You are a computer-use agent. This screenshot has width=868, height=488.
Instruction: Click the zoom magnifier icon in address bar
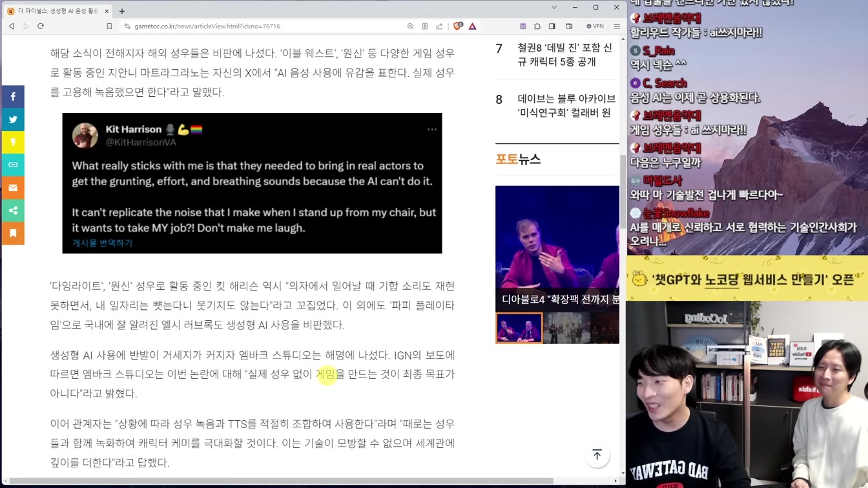[x=410, y=26]
